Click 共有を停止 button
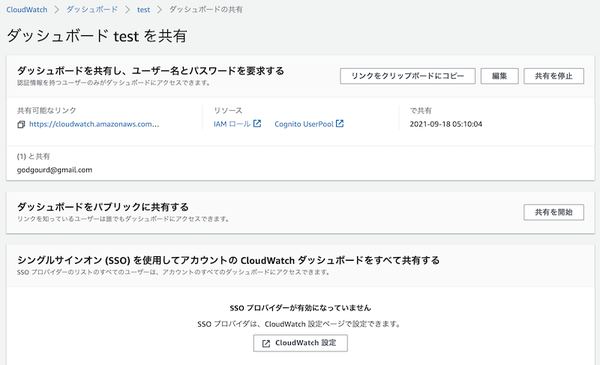This screenshot has height=365, width=600. coord(554,76)
